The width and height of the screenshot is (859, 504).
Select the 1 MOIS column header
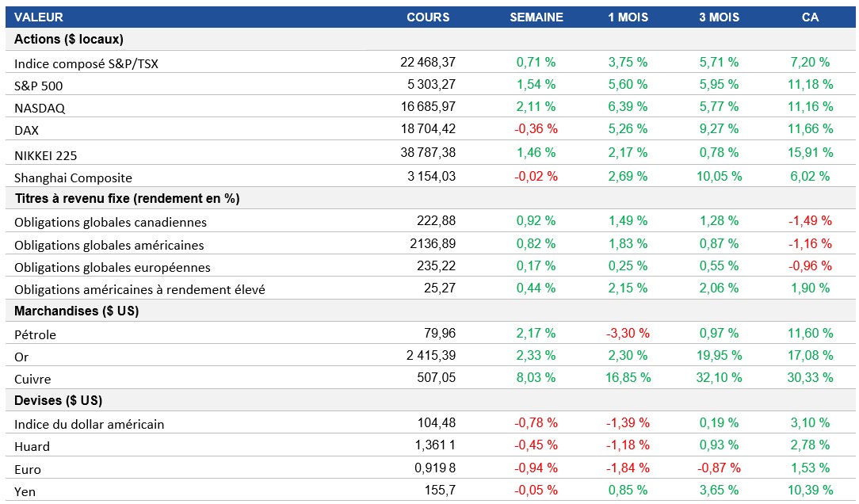point(628,17)
